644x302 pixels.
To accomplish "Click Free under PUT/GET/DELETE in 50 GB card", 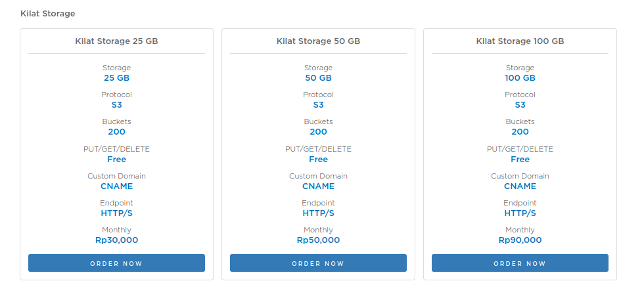I will coord(318,160).
